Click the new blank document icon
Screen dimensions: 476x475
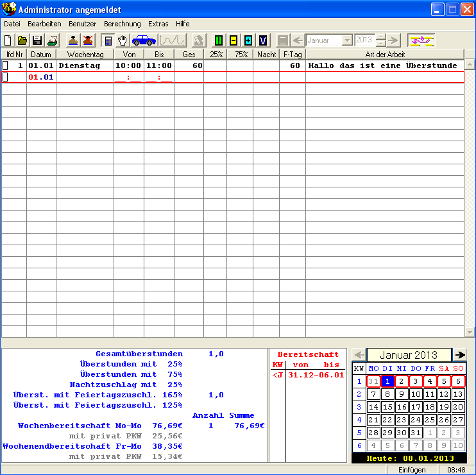[8, 40]
